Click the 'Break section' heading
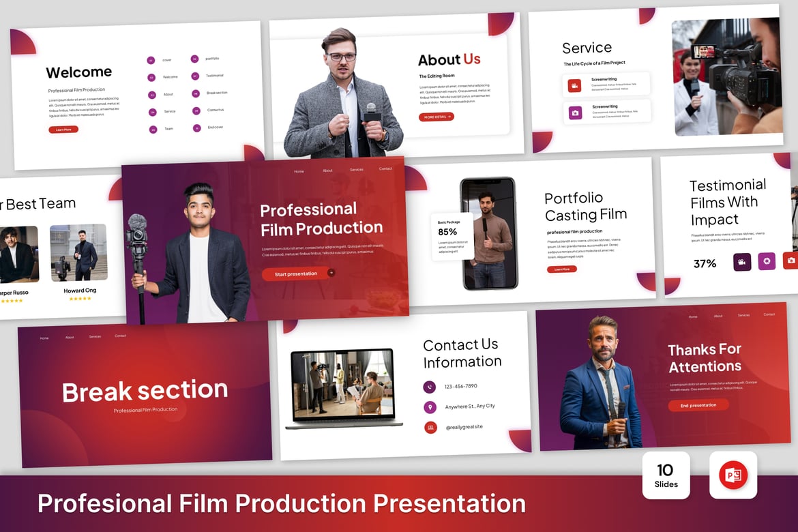This screenshot has width=798, height=532. click(145, 391)
